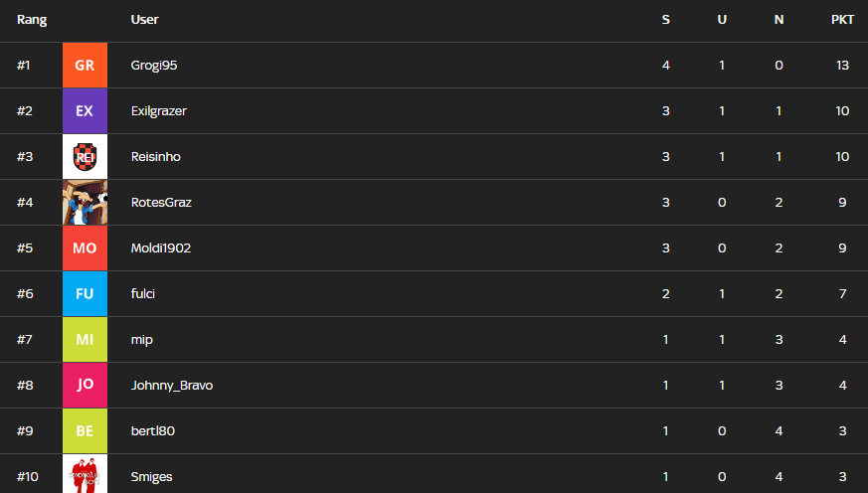Click bertl80's green BE avatar
868x493 pixels.
[85, 431]
